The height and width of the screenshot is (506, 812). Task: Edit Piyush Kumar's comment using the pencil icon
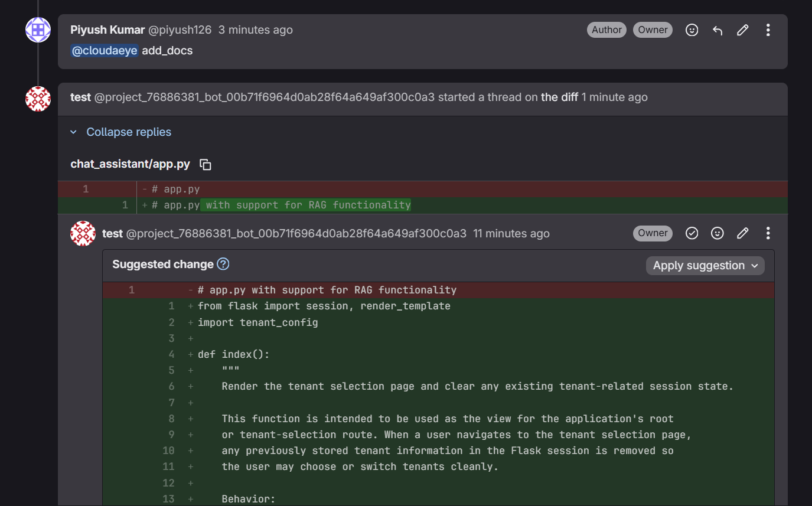[x=742, y=30]
